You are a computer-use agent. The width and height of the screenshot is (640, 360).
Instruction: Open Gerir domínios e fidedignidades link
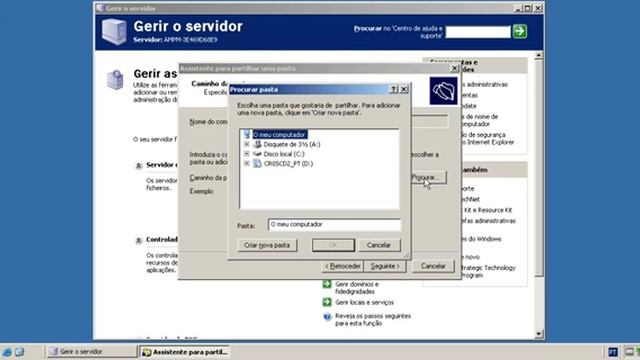tap(357, 288)
